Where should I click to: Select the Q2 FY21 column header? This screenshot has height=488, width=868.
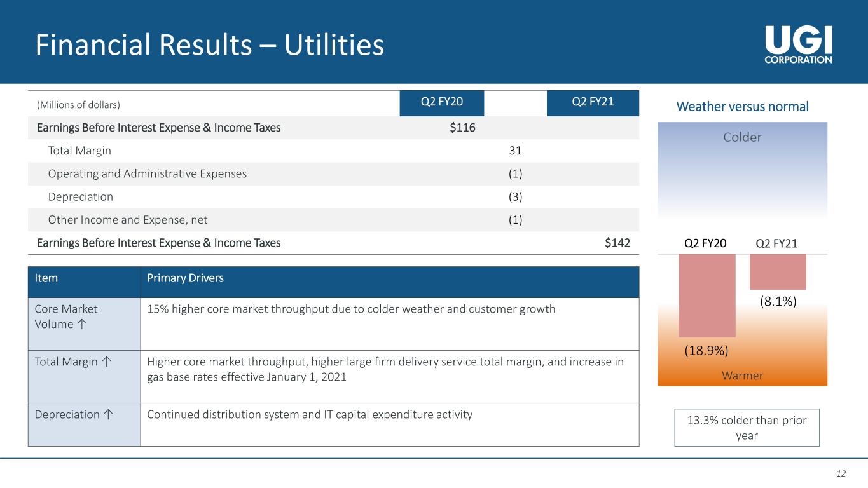tap(593, 103)
